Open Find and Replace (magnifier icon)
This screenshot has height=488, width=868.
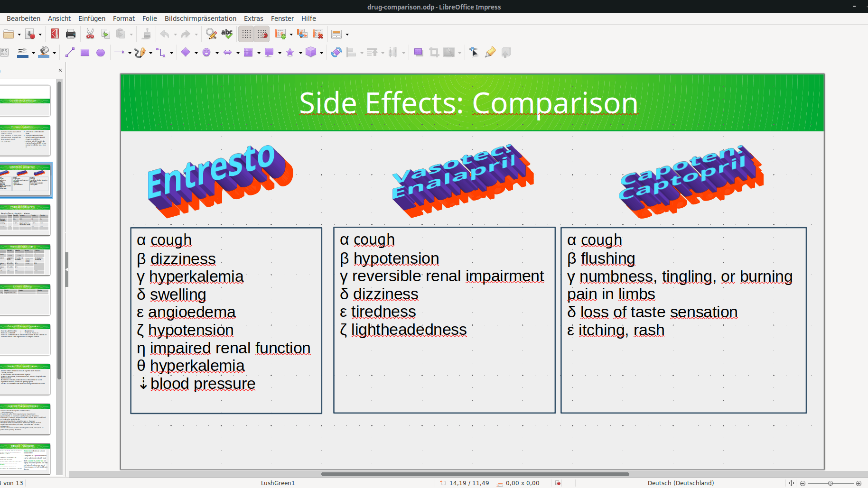click(x=211, y=34)
